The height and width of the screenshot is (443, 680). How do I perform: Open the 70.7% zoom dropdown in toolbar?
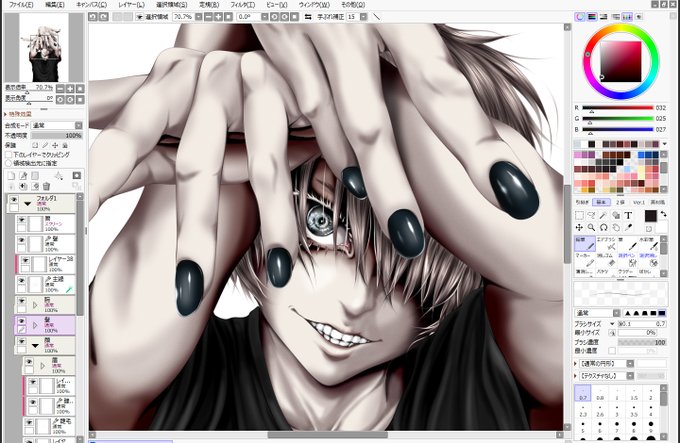(x=198, y=16)
